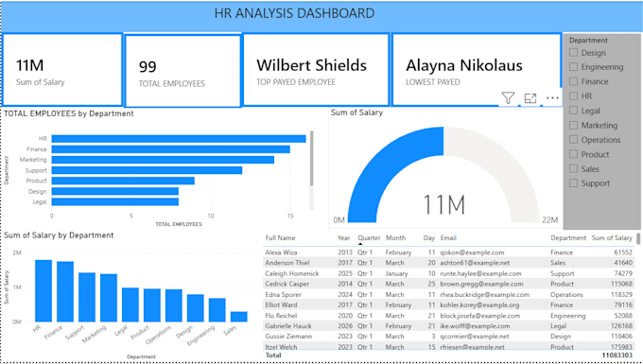Select the Design column in salary chart
Screen dimensions: 643x364
click(x=196, y=308)
